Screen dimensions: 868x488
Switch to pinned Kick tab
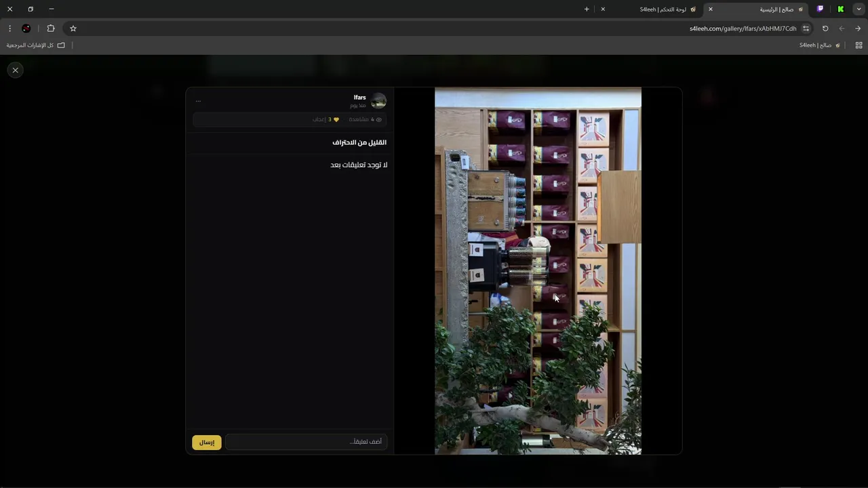pyautogui.click(x=840, y=9)
